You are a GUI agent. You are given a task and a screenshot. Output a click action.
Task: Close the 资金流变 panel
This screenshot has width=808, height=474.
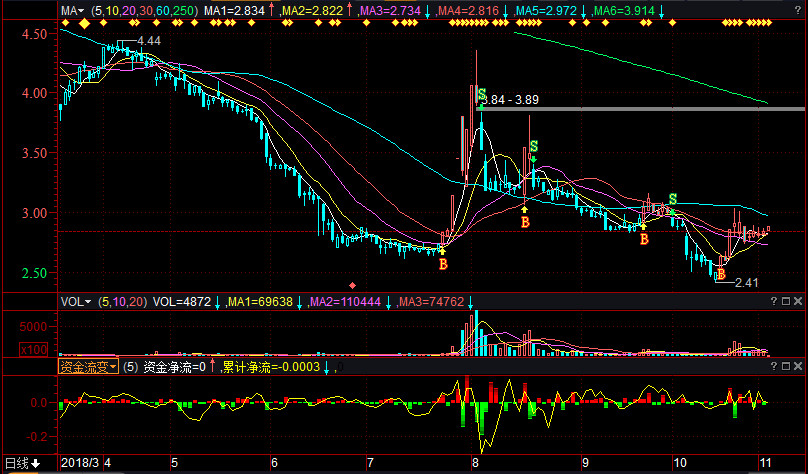tap(798, 366)
